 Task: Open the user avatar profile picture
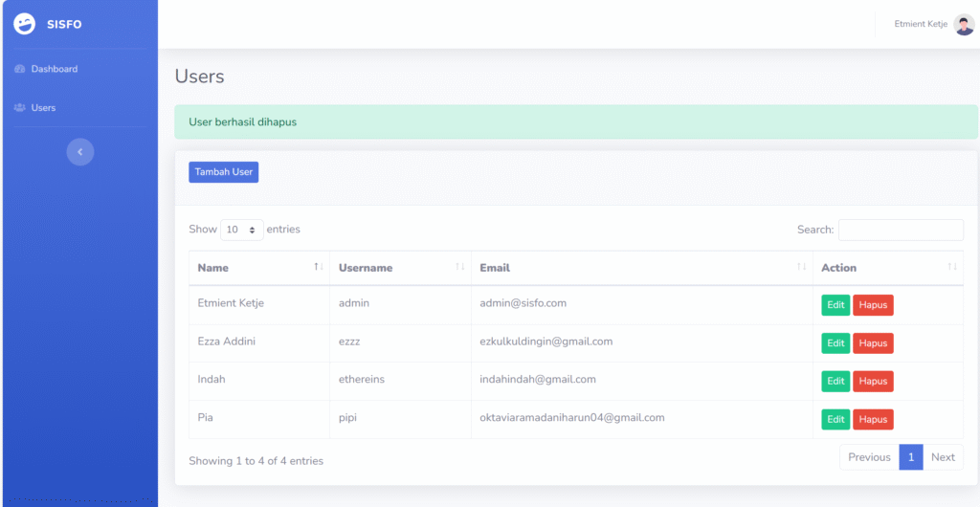pyautogui.click(x=964, y=25)
